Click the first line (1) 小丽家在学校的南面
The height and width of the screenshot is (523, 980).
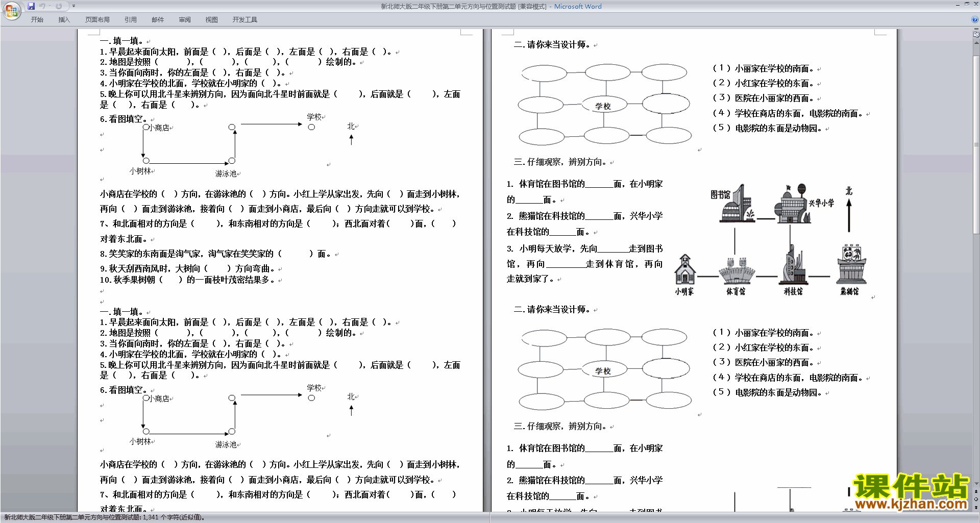(x=763, y=68)
